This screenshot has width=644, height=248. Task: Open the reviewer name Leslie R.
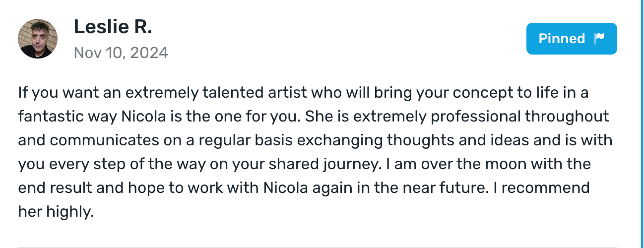[113, 27]
